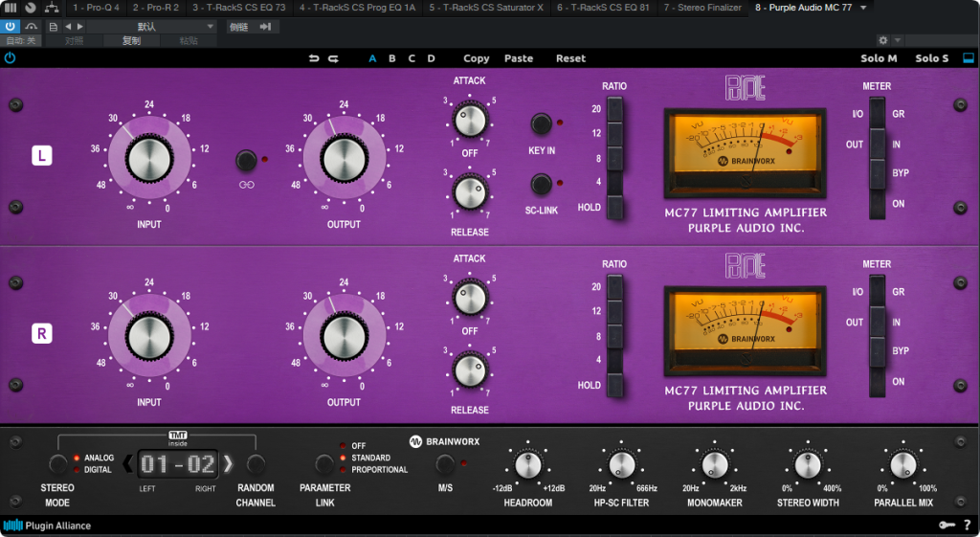Open the mixer columns view icon

coord(10,8)
